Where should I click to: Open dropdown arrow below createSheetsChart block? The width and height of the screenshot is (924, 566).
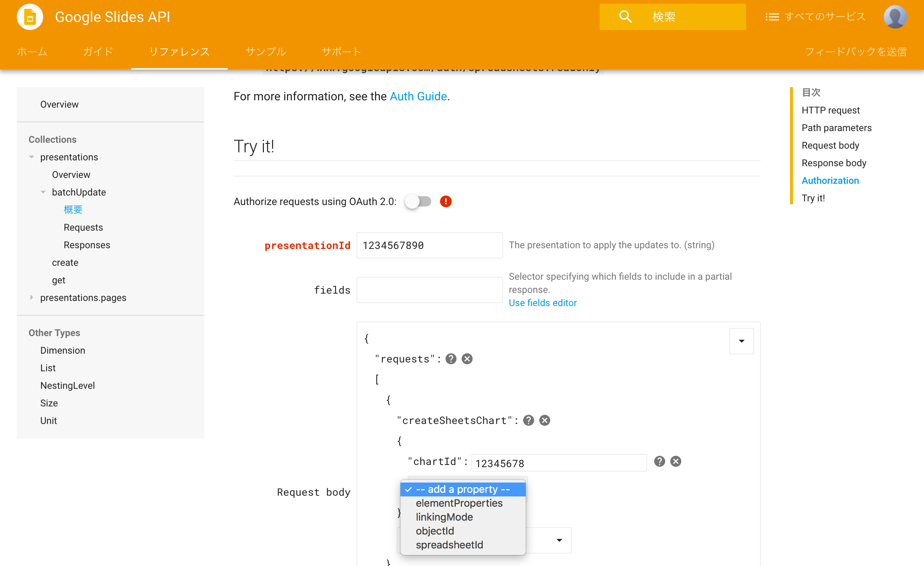click(x=559, y=540)
